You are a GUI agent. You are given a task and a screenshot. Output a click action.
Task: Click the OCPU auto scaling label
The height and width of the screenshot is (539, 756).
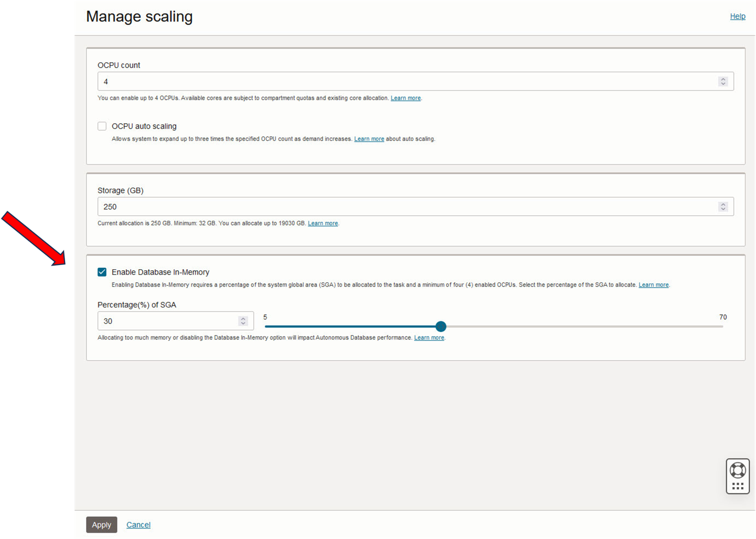coord(144,126)
